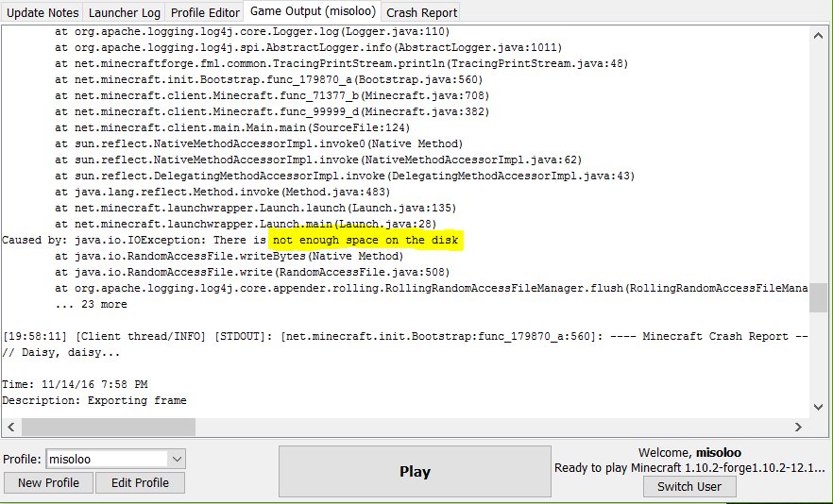Click the 'Logger.log(Logger.java:110)' stack line
This screenshot has width=833, height=504.
tap(252, 32)
